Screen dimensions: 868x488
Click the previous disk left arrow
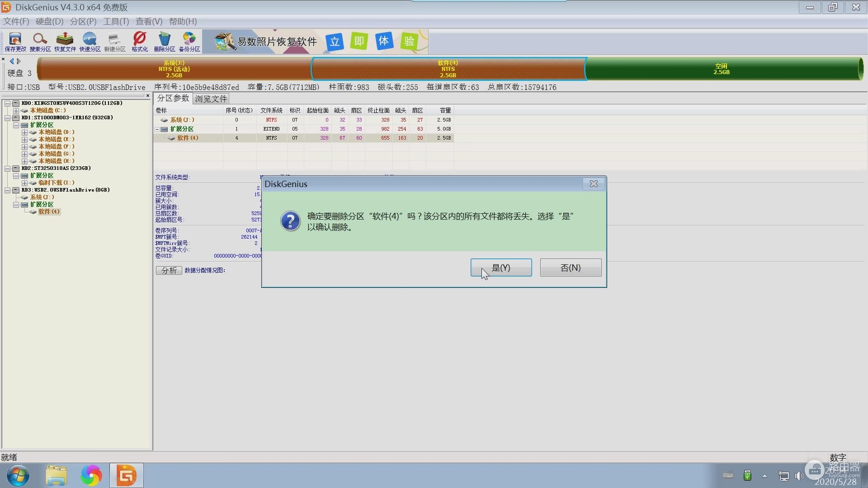pos(12,61)
